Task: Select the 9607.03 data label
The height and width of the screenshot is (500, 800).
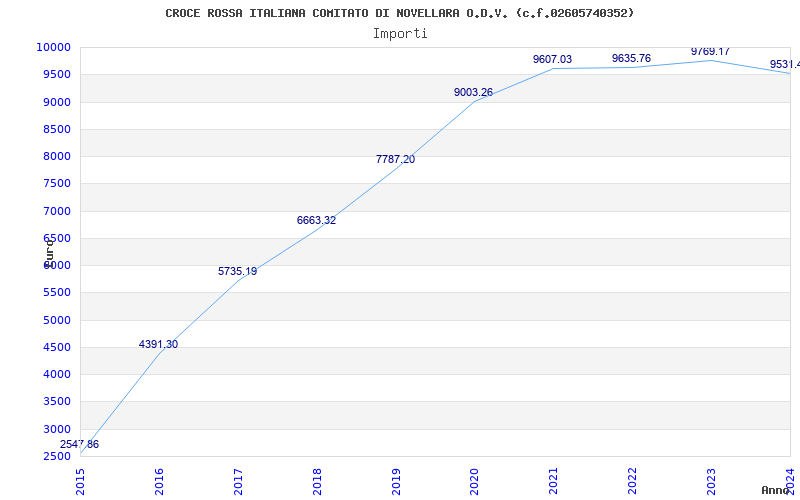Action: point(553,59)
